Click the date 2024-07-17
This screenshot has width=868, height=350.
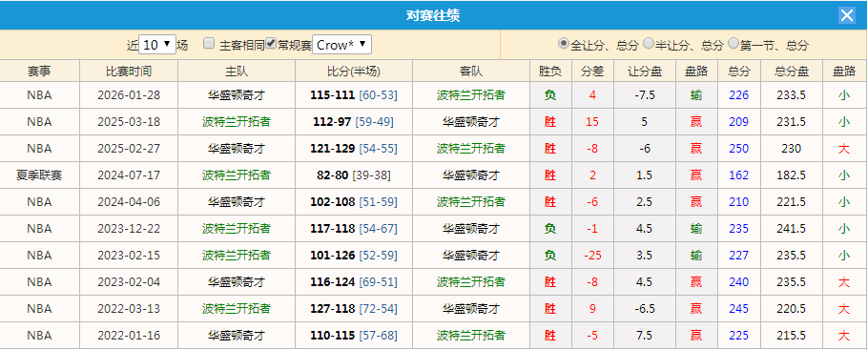(x=129, y=175)
